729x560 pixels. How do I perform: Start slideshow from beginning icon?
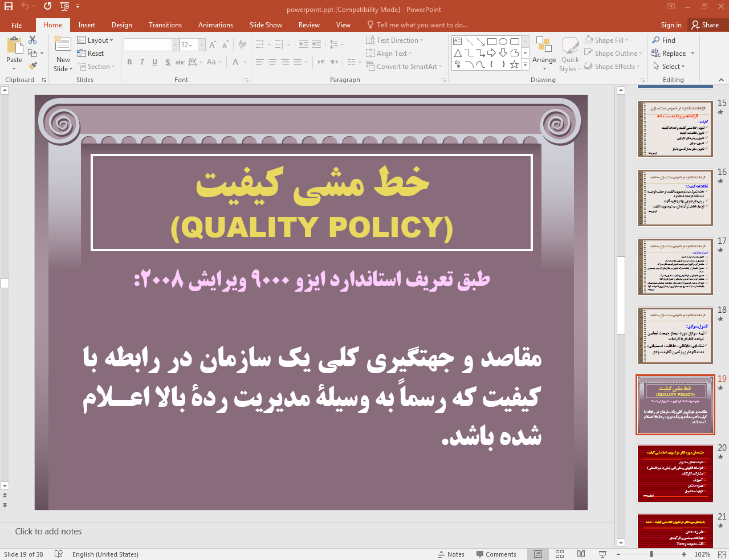pyautogui.click(x=64, y=6)
